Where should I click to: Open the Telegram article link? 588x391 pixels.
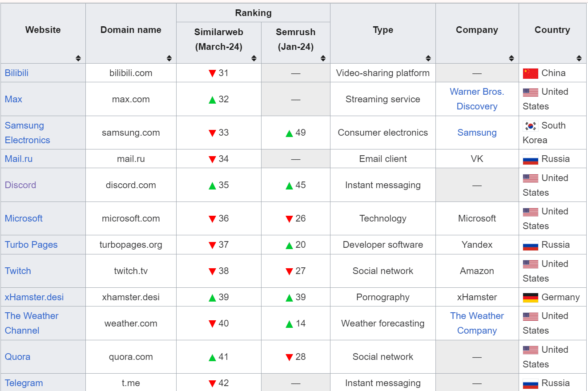[x=24, y=383]
